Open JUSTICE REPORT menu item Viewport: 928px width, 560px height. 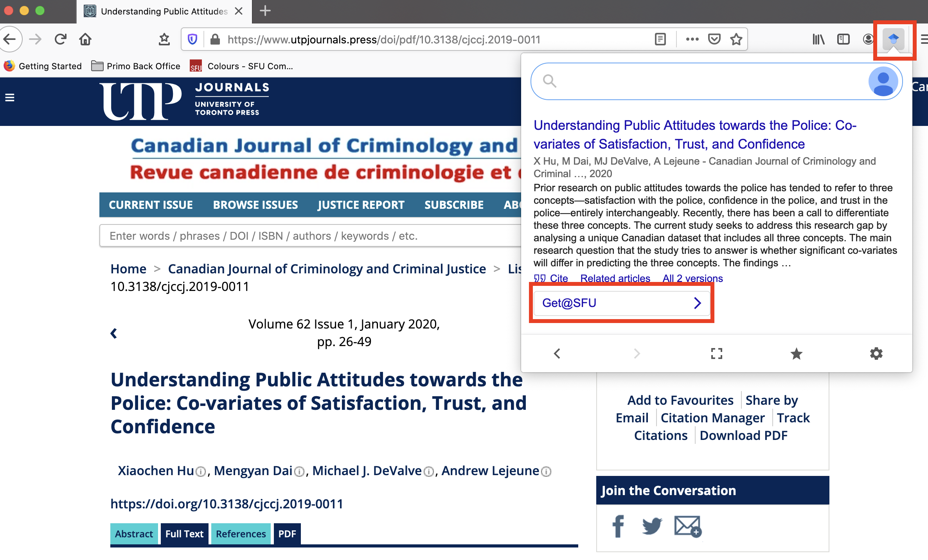pos(361,205)
